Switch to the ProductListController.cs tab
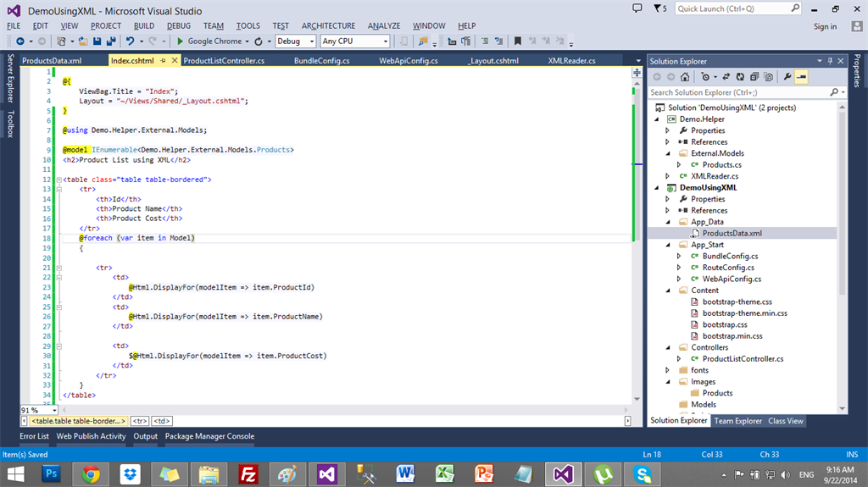868x487 pixels. click(224, 61)
